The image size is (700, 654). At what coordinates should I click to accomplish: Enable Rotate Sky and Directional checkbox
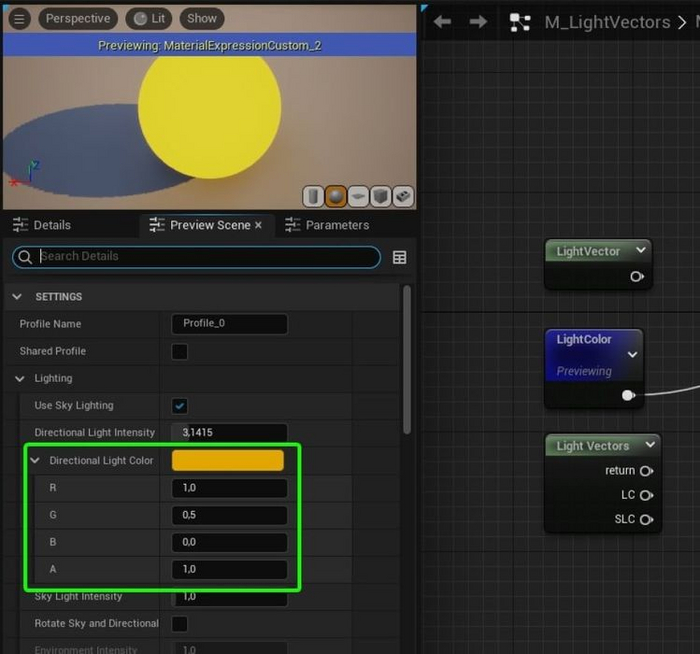(x=180, y=624)
